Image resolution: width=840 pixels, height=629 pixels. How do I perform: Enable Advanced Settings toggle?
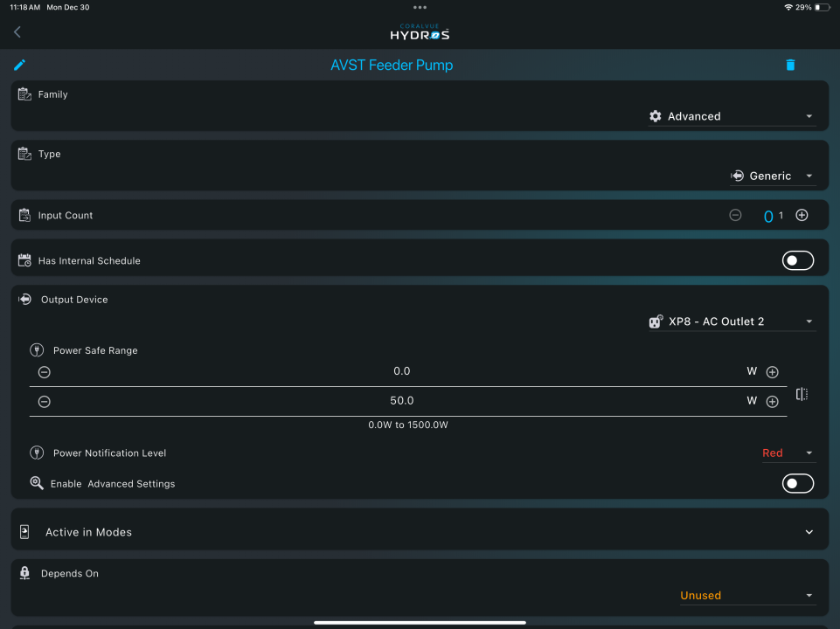click(x=797, y=483)
